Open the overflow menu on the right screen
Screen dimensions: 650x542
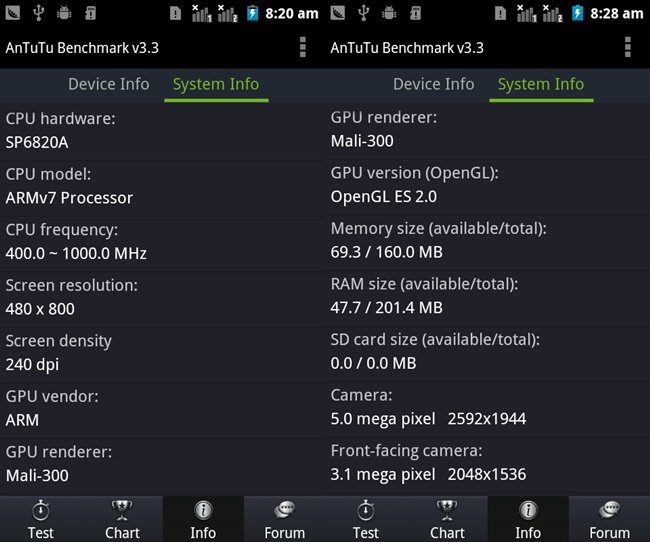[628, 48]
